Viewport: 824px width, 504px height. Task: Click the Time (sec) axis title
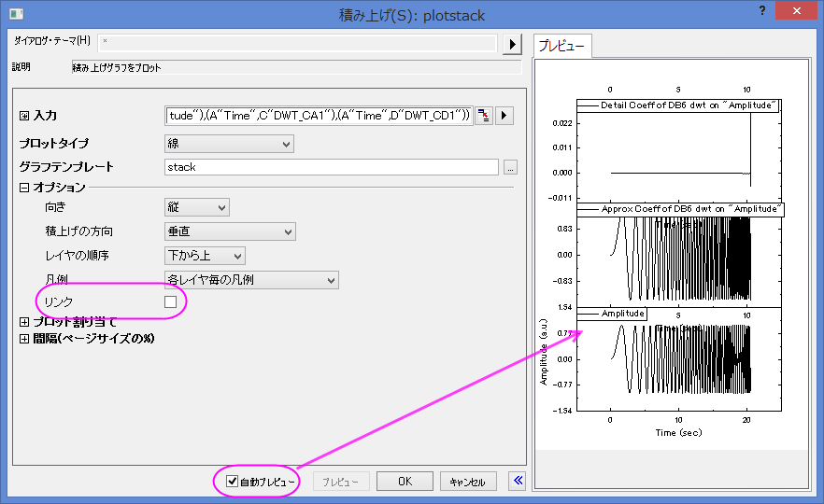coord(678,433)
